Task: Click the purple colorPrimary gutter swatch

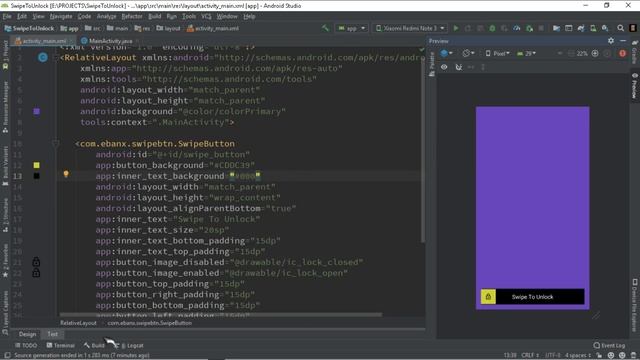Action: 36,111
